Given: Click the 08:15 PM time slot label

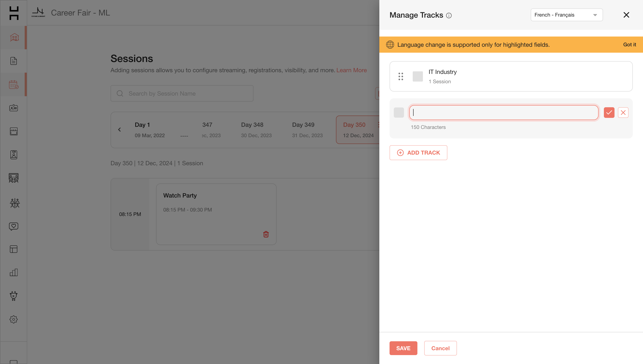Looking at the screenshot, I should (130, 214).
